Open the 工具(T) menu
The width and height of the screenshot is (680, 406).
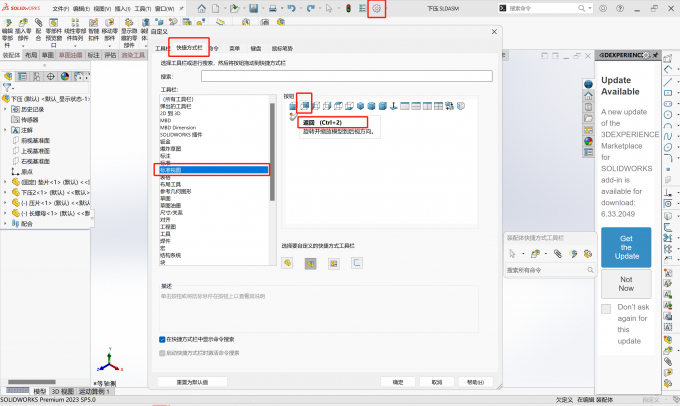(143, 8)
